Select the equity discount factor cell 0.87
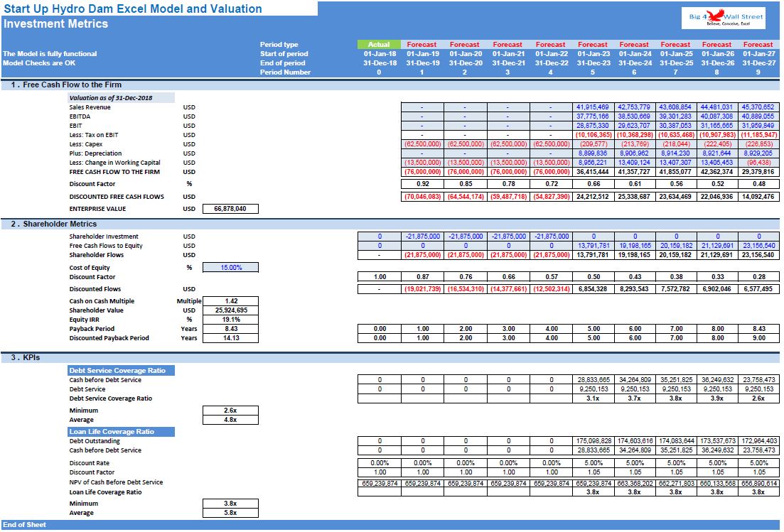Image resolution: width=784 pixels, height=532 pixels. tap(422, 277)
